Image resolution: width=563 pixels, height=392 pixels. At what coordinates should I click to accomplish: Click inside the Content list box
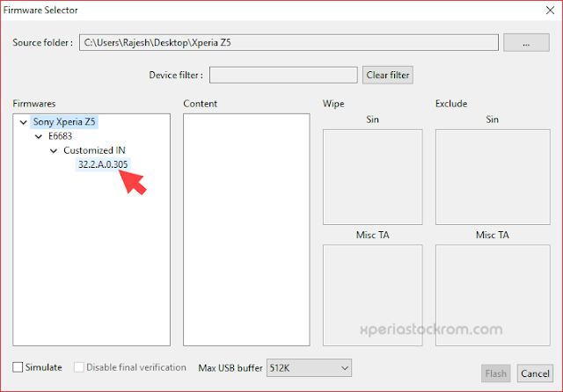click(x=246, y=230)
